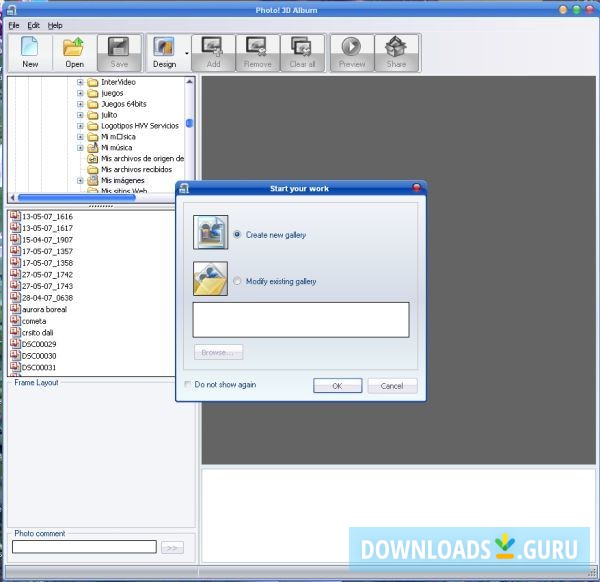Click the Modify existing gallery folder icon
600x582 pixels.
tap(210, 279)
